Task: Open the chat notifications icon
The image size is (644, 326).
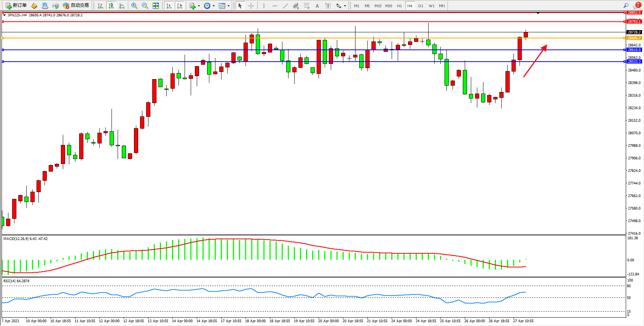Action: (636, 6)
